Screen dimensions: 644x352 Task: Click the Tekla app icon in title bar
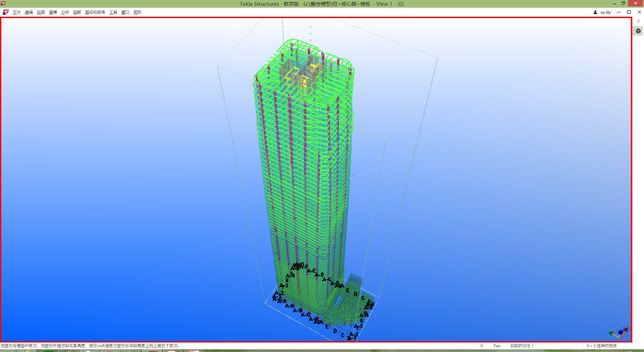coord(4,4)
